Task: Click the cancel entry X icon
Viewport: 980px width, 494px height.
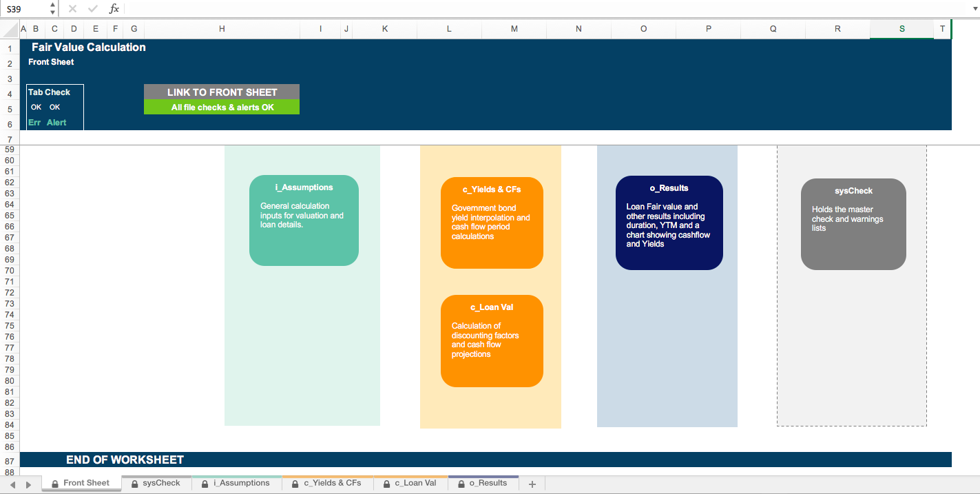Action: point(72,9)
